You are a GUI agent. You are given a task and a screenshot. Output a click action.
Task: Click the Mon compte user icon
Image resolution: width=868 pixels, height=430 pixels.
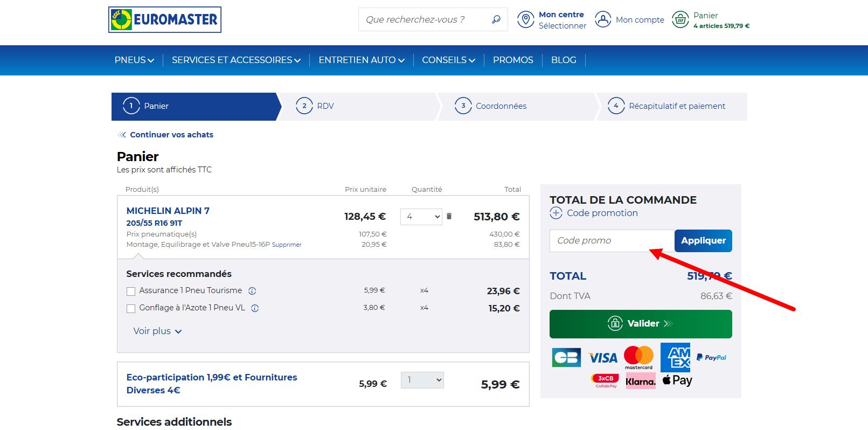[x=603, y=20]
